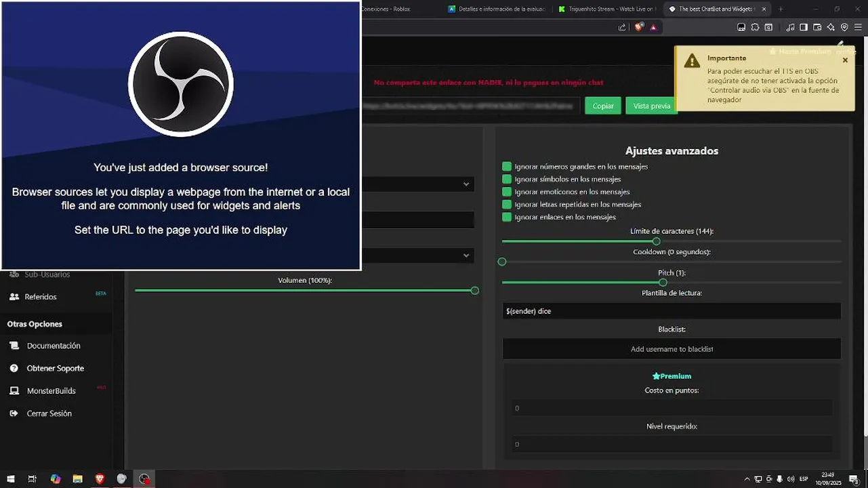
Task: Click the Límite de caracteres slider handle
Action: coord(657,241)
